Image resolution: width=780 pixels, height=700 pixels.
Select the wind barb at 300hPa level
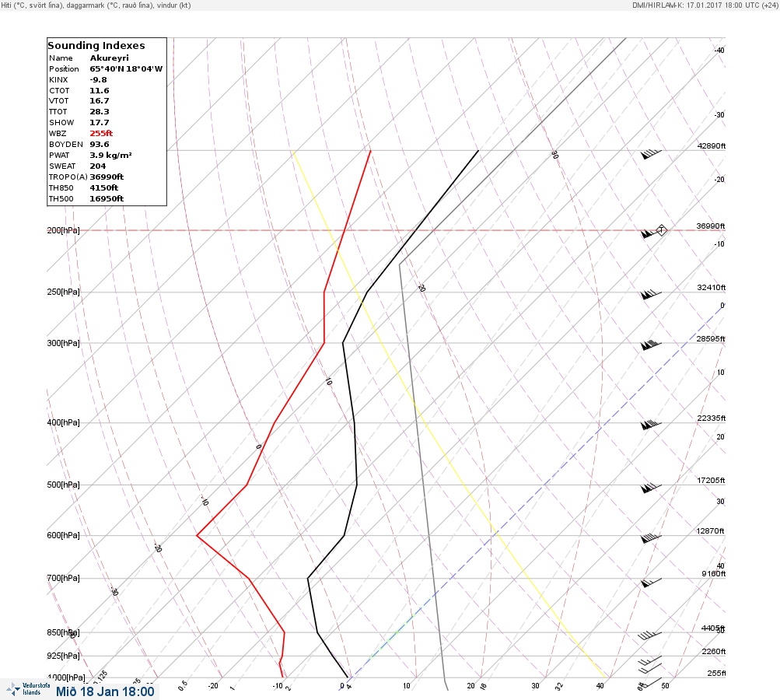[651, 345]
